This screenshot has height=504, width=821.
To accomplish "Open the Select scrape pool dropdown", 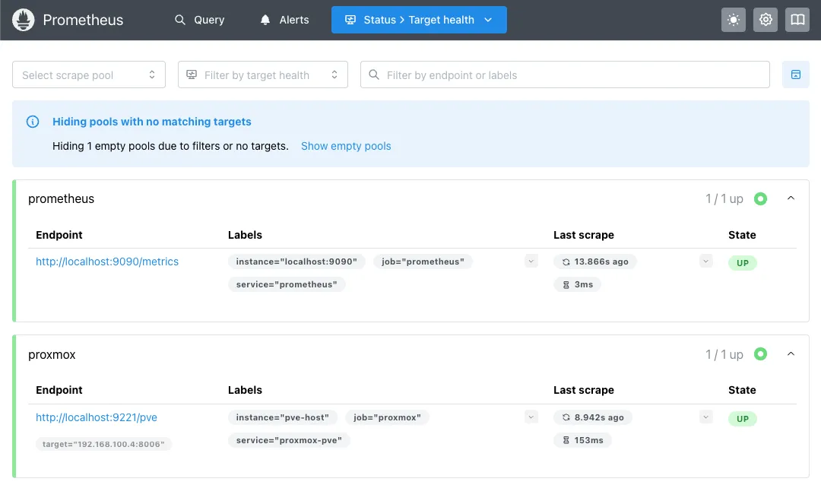I will click(x=89, y=74).
